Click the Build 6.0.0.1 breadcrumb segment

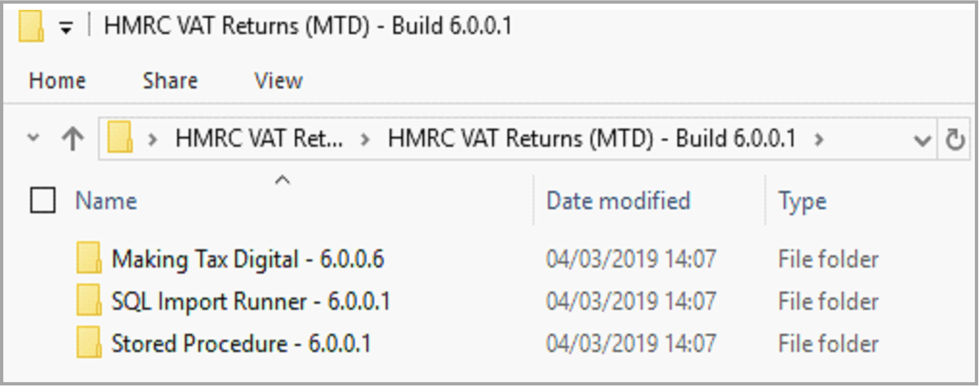591,138
